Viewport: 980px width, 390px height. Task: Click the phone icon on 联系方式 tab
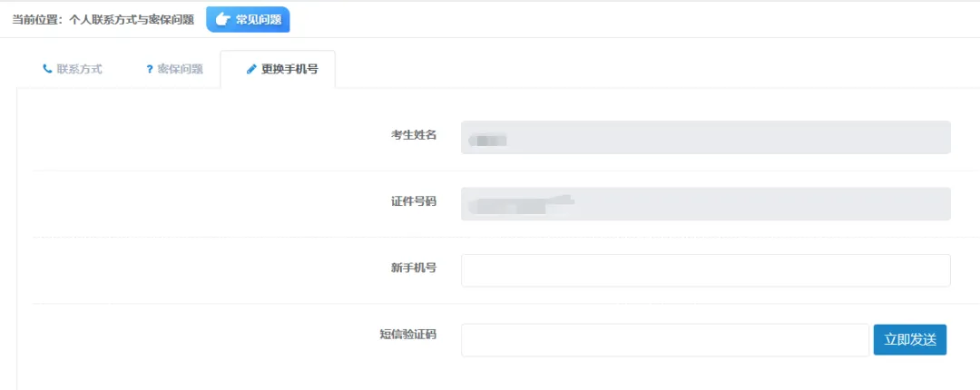(x=47, y=69)
